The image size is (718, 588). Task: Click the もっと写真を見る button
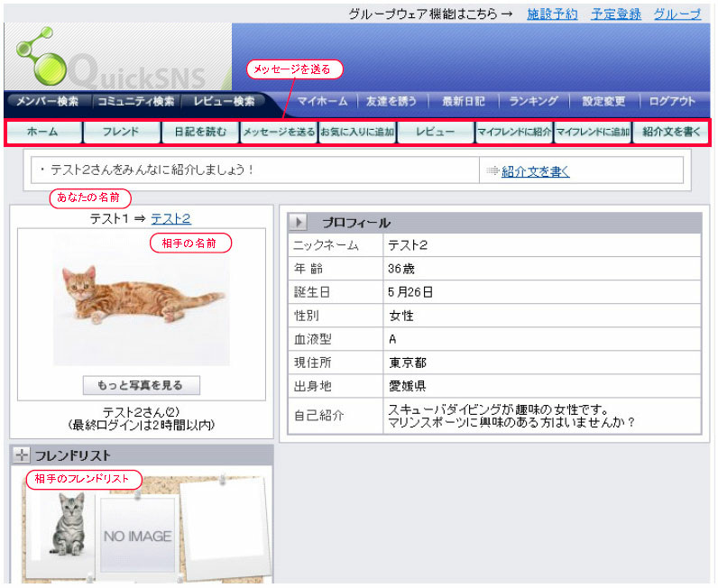pos(140,386)
